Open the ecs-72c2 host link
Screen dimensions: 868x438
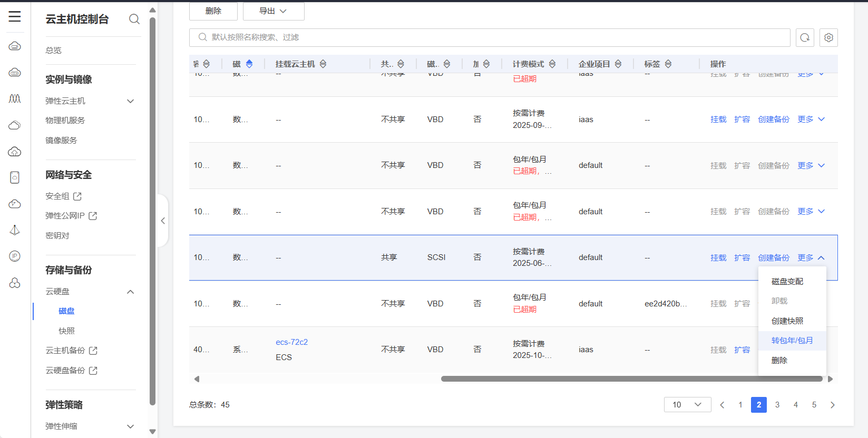pyautogui.click(x=291, y=342)
